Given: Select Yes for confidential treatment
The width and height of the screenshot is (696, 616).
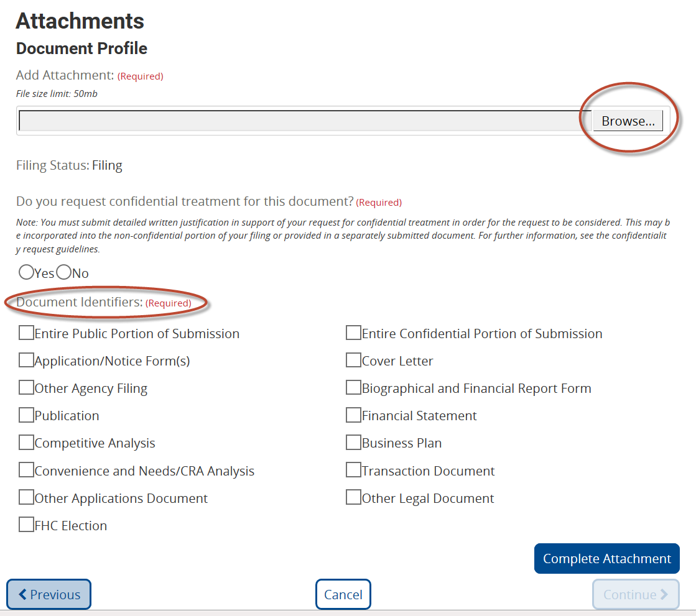Looking at the screenshot, I should [x=26, y=273].
